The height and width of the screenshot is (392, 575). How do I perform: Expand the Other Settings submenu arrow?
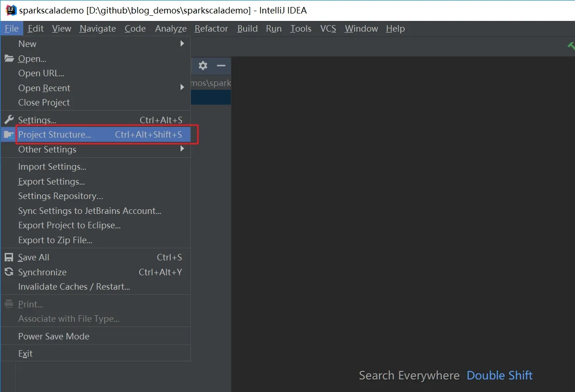(x=183, y=149)
